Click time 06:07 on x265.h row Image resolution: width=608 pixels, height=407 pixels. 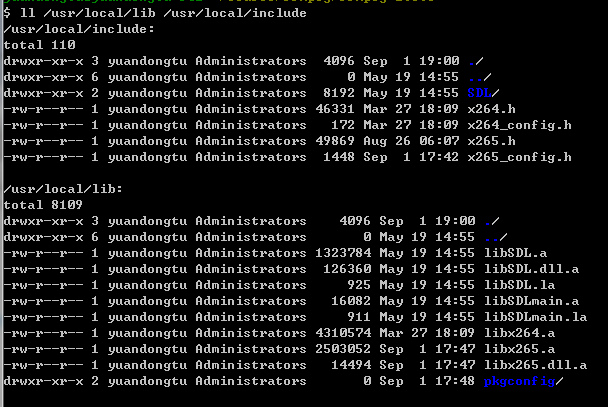439,141
